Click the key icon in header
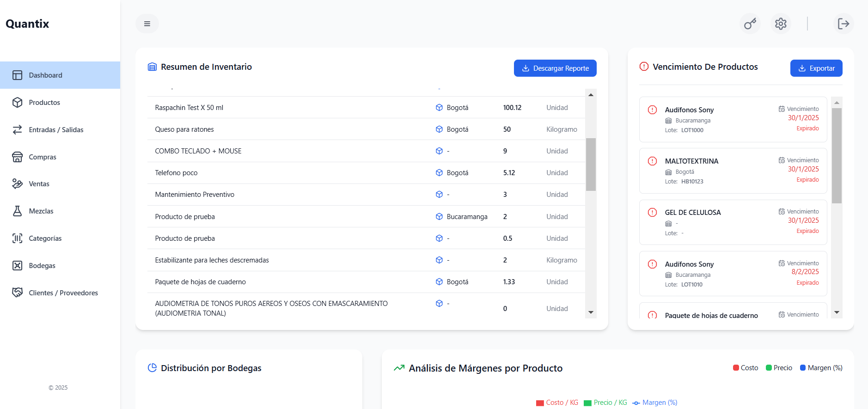The height and width of the screenshot is (409, 868). tap(750, 24)
